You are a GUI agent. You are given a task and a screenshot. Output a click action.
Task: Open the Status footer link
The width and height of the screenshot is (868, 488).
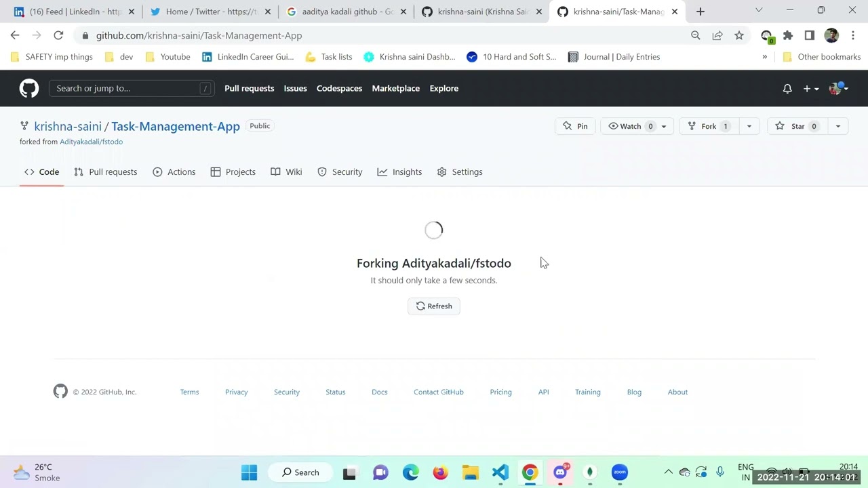point(335,392)
